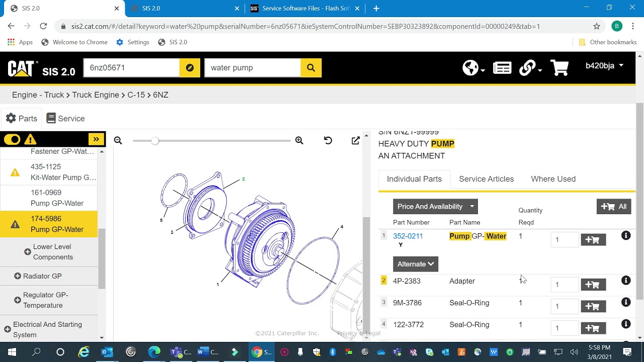The width and height of the screenshot is (644, 362).
Task: Reload the page in Chrome
Action: [x=43, y=26]
